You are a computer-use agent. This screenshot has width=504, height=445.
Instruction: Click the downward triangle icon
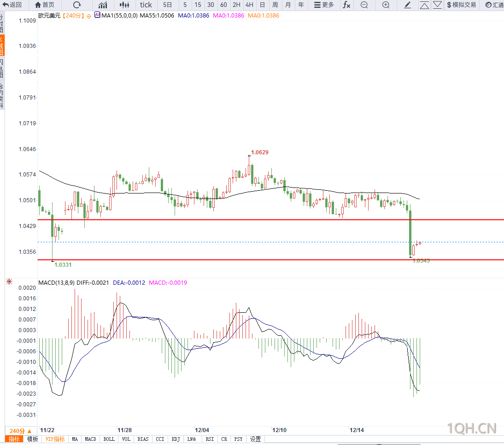(437, 5)
